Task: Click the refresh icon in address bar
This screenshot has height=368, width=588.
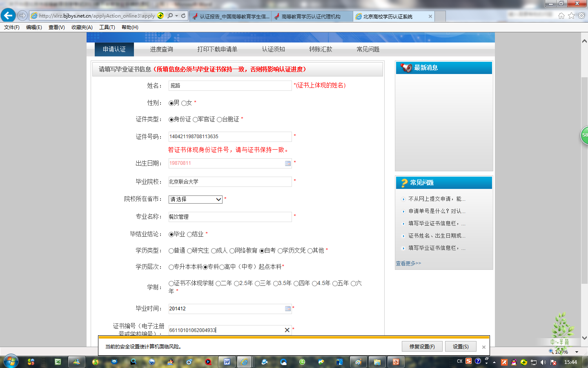Action: [183, 16]
